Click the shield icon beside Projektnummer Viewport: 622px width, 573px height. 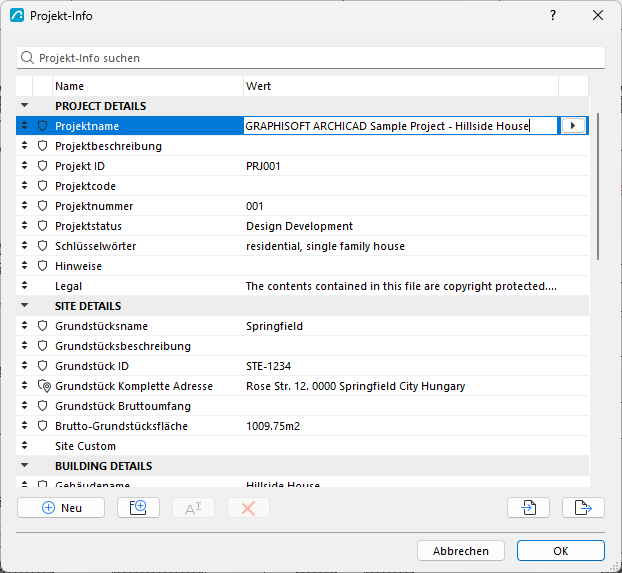click(x=42, y=206)
